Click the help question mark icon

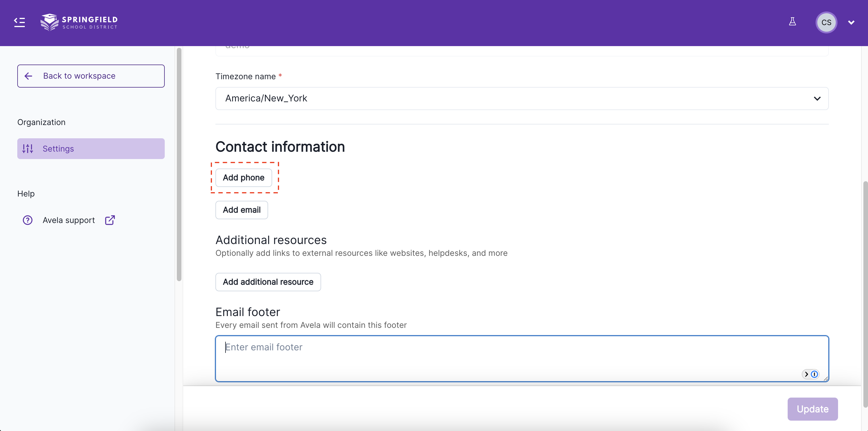pos(28,220)
